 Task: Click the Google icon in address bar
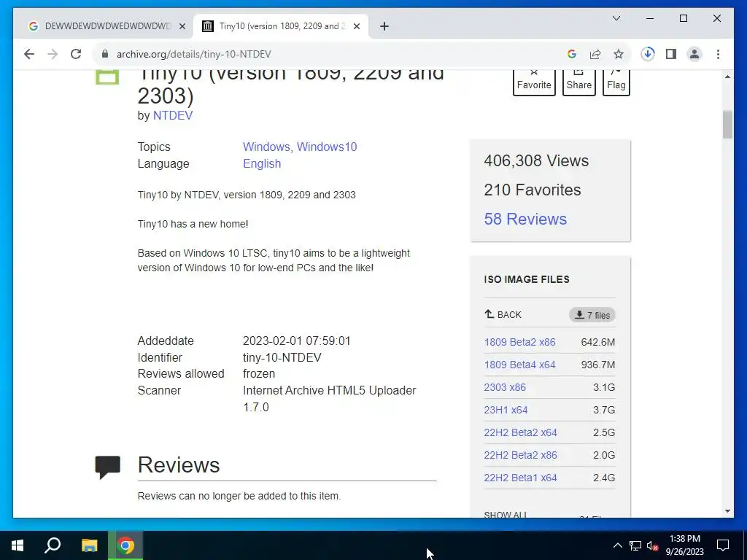point(572,54)
